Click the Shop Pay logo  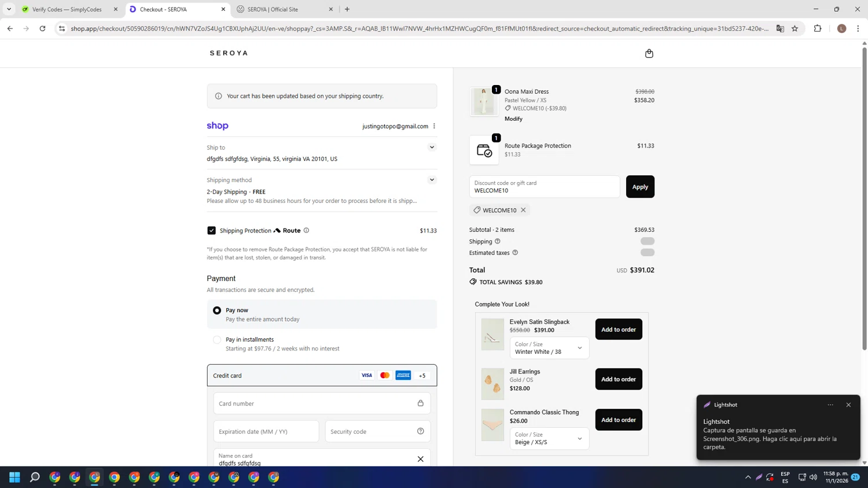(218, 125)
